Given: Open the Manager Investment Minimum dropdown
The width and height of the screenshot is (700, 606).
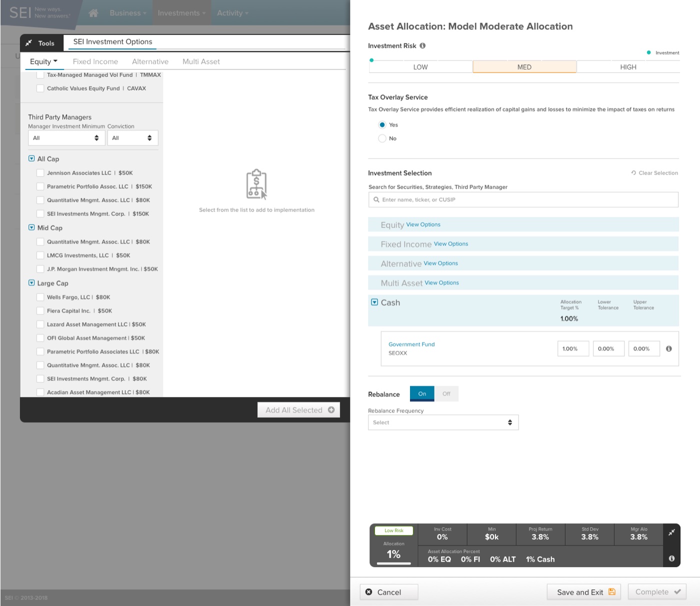Looking at the screenshot, I should [66, 138].
